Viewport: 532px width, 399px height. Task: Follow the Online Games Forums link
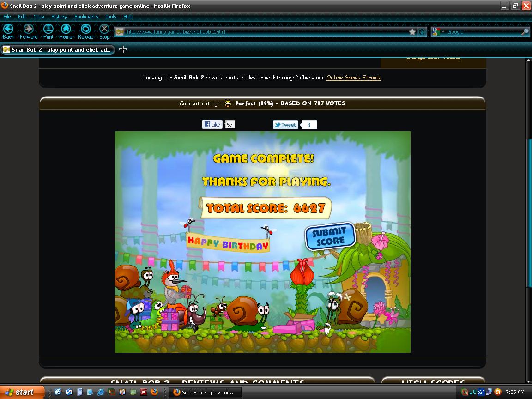(353, 78)
